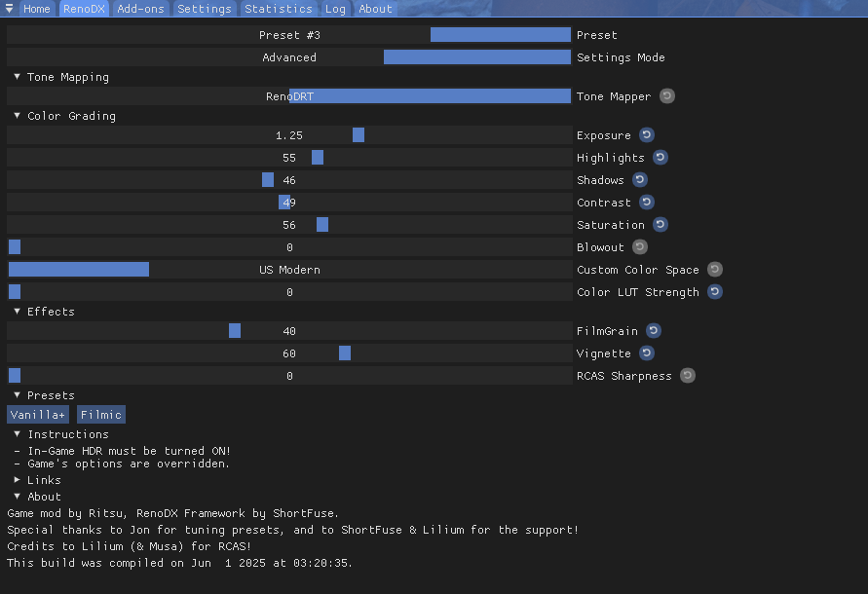This screenshot has height=594, width=868.
Task: Click the Color LUT Strength slider bar
Action: (289, 292)
